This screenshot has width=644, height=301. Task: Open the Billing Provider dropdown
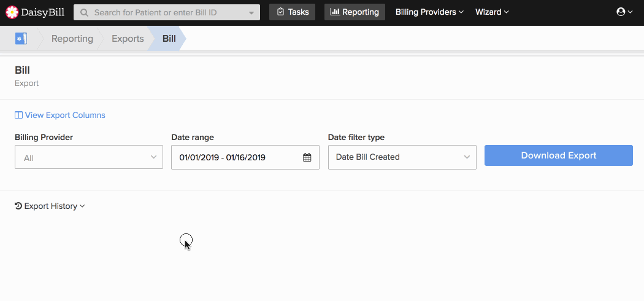89,157
